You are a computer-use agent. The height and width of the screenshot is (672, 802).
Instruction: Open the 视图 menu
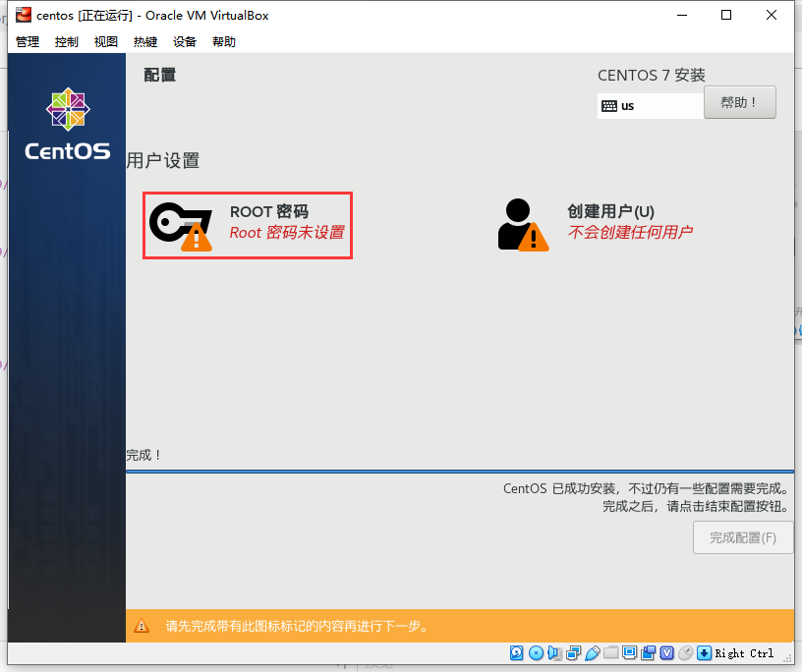106,42
